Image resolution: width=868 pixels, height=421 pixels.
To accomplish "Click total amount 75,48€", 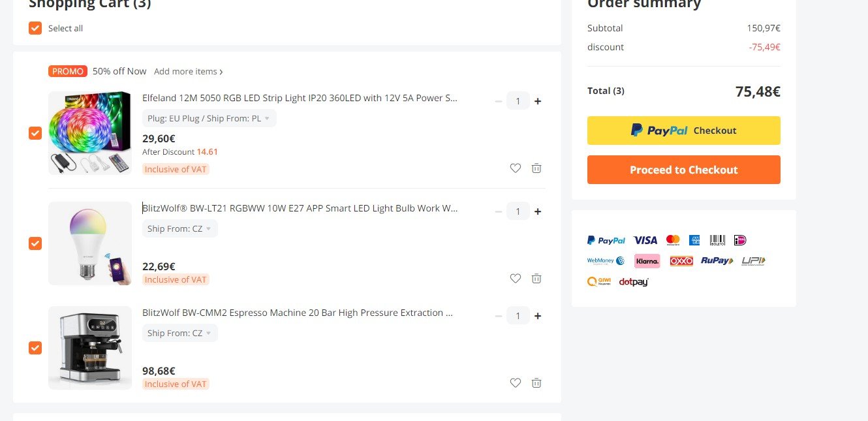I will tap(758, 91).
